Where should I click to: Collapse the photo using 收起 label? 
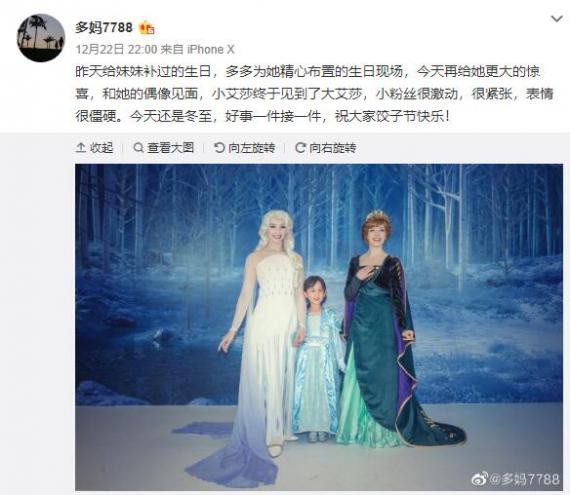coord(102,148)
